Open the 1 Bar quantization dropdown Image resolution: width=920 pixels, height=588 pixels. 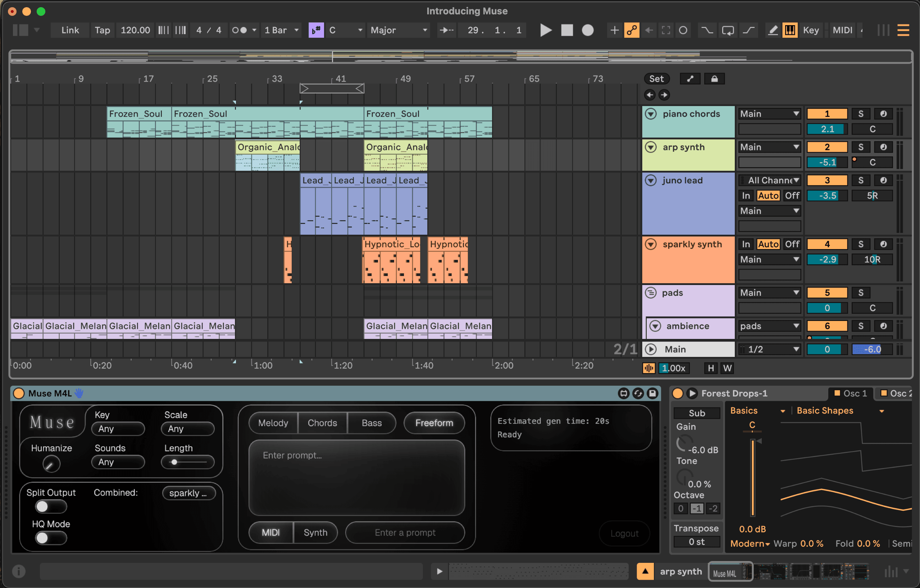click(x=281, y=30)
